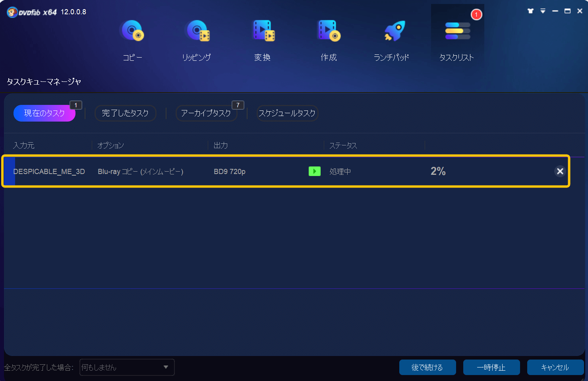Maximize the DVDFab window
This screenshot has width=588, height=381.
click(567, 11)
